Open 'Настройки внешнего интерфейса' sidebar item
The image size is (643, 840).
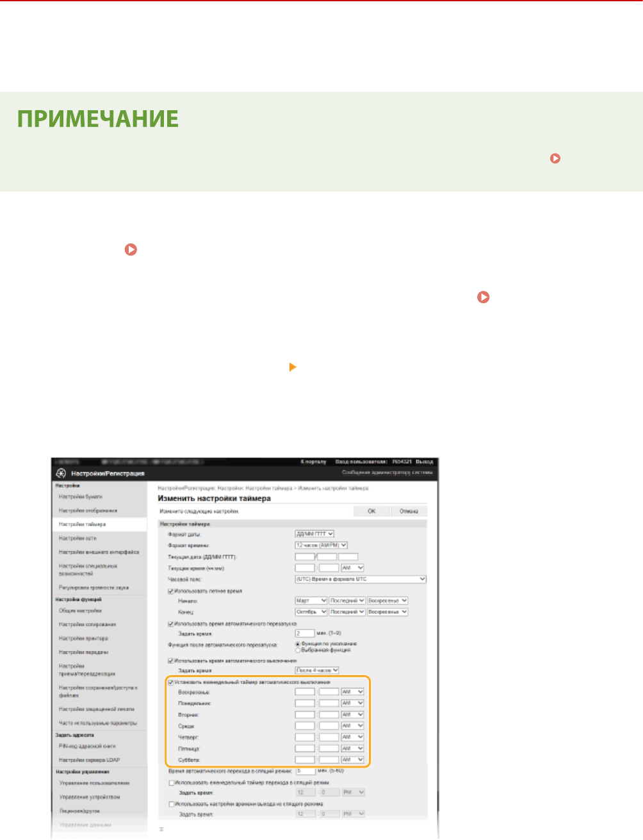pyautogui.click(x=99, y=552)
